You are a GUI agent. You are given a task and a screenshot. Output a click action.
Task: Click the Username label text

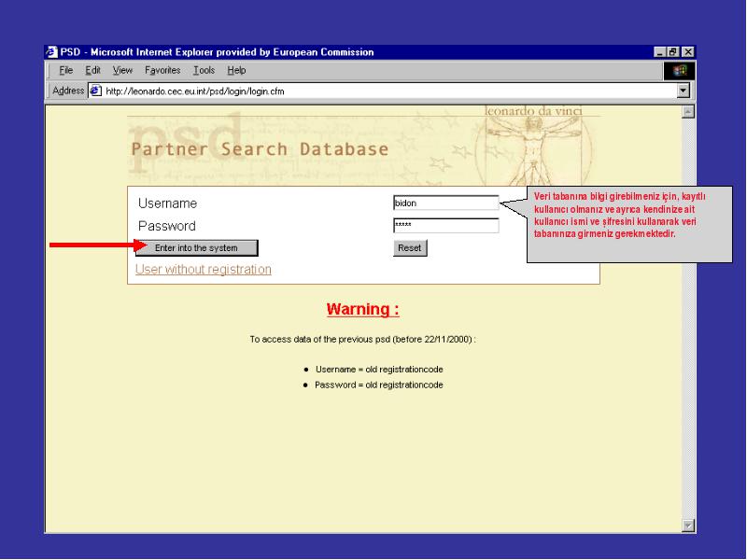pos(167,203)
